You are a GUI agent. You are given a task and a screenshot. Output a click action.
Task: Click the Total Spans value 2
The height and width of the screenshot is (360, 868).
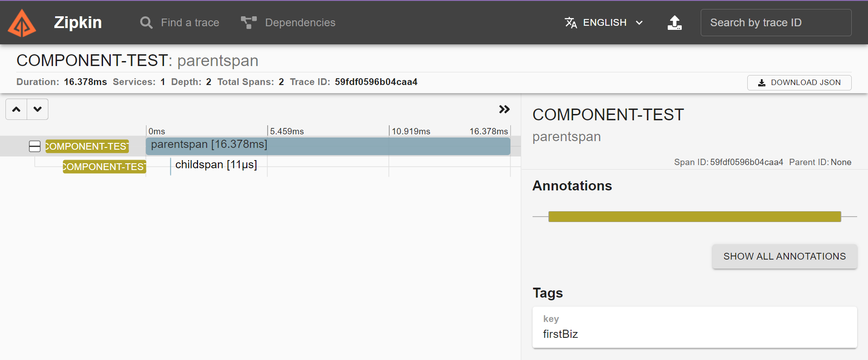coord(281,82)
